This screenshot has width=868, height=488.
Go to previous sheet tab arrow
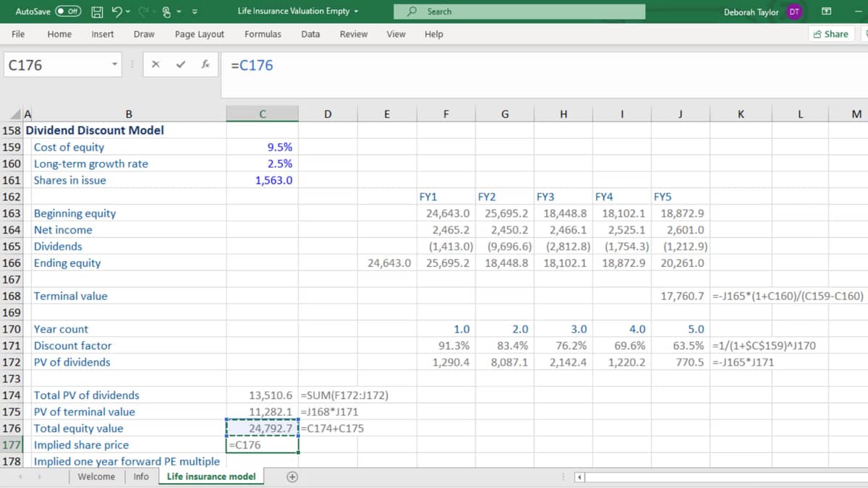click(x=21, y=476)
